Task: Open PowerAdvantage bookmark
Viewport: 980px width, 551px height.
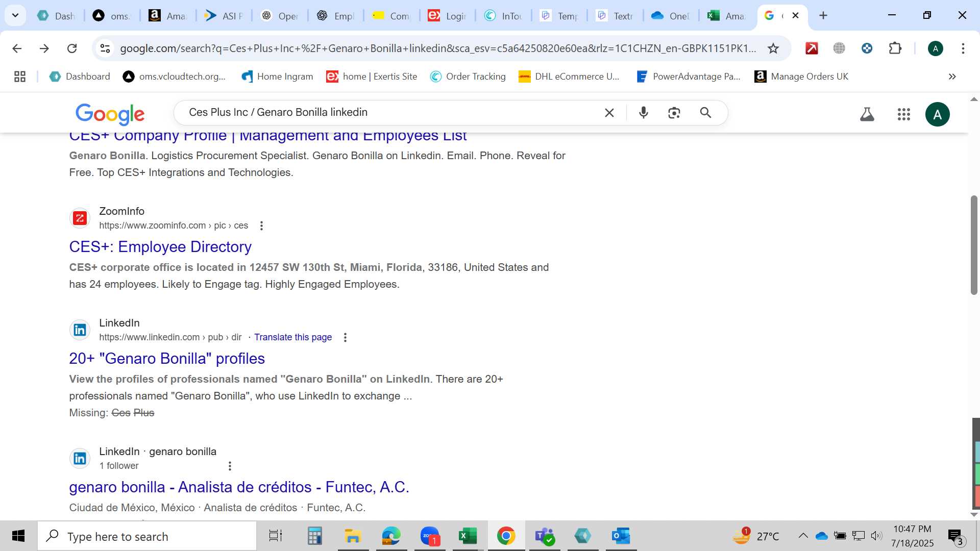Action: [689, 77]
